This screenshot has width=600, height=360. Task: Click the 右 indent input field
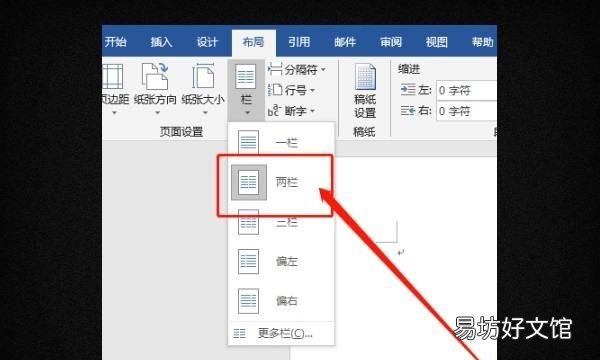coord(466,111)
